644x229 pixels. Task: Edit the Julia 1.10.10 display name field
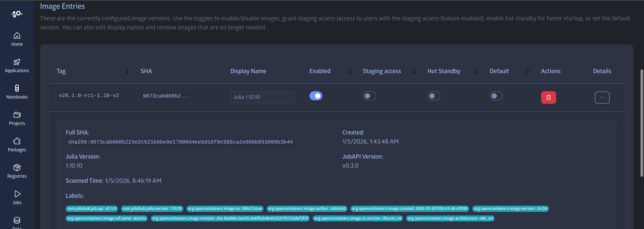point(262,97)
